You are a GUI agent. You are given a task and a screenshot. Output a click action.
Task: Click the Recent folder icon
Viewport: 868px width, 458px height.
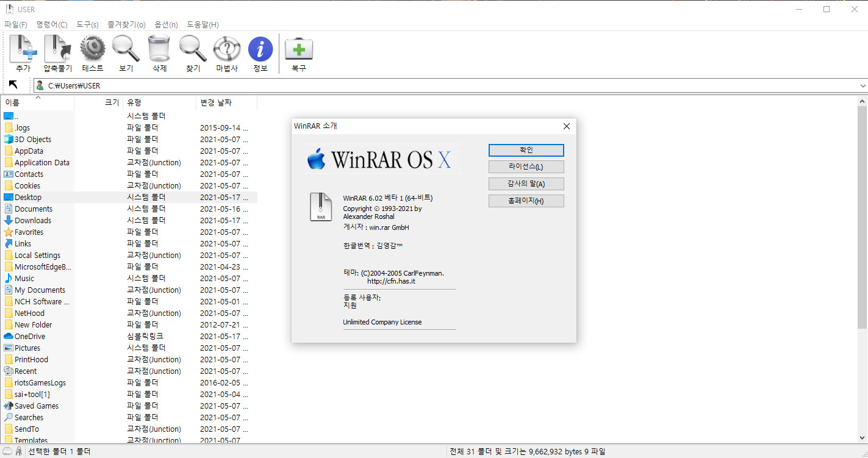point(9,371)
